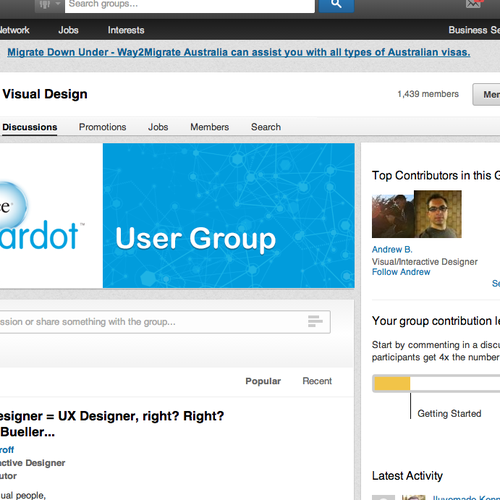
Task: Click the share something with the group field
Action: pyautogui.click(x=165, y=322)
